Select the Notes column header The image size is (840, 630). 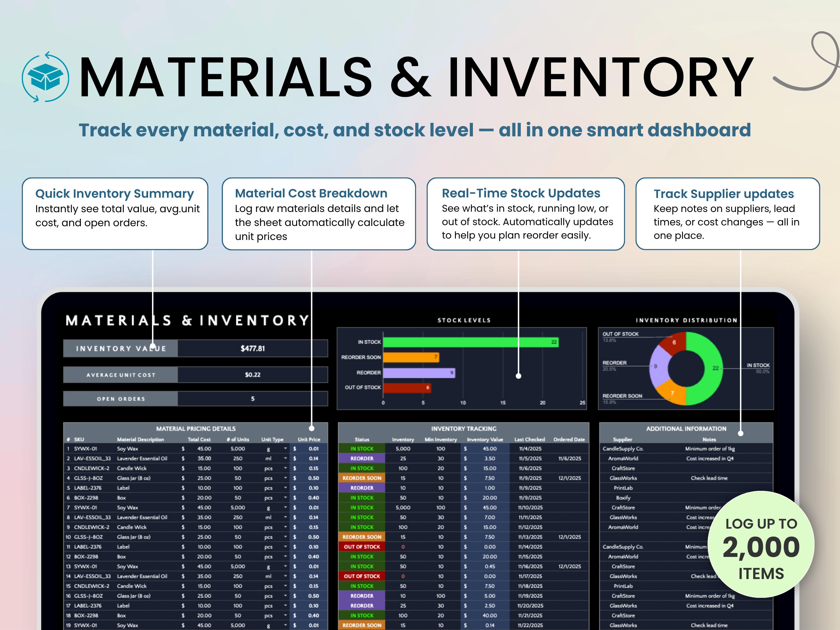click(709, 439)
